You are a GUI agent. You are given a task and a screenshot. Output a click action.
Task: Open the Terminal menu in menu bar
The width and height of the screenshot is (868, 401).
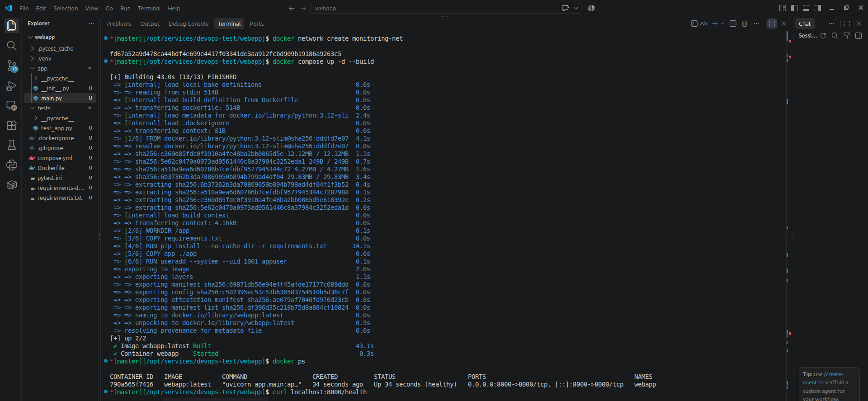(149, 8)
